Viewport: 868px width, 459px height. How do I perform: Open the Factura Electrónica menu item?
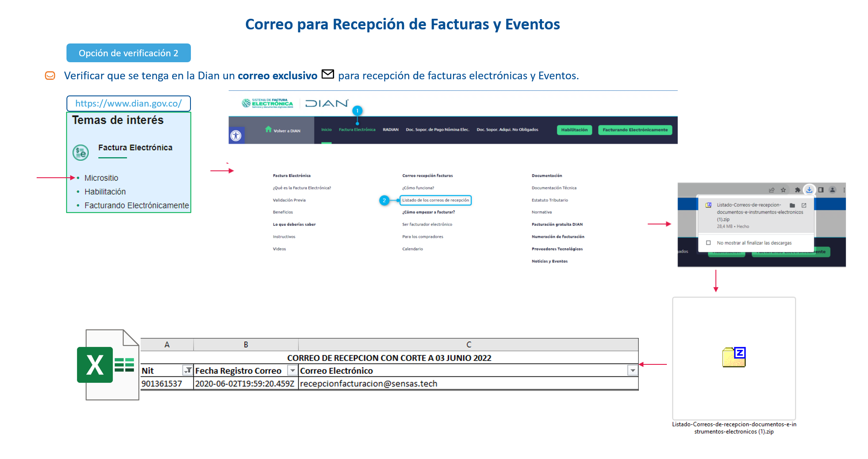[x=357, y=130]
